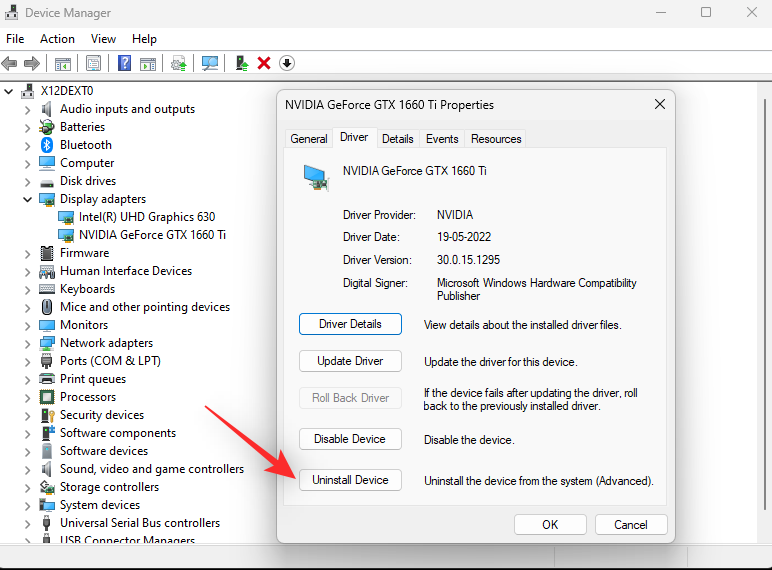772x570 pixels.
Task: Click the black down-arrow circle toolbar icon
Action: (287, 63)
